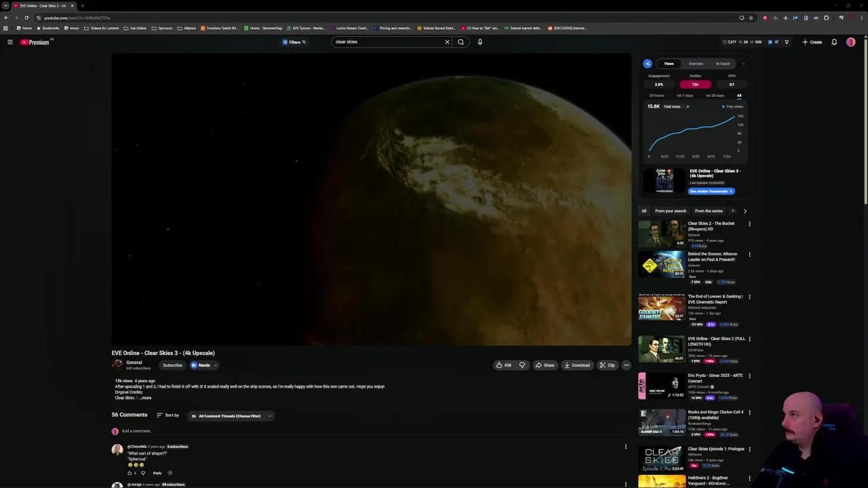The height and width of the screenshot is (488, 868).
Task: Open the 'Total views' metric dropdown
Action: point(676,106)
